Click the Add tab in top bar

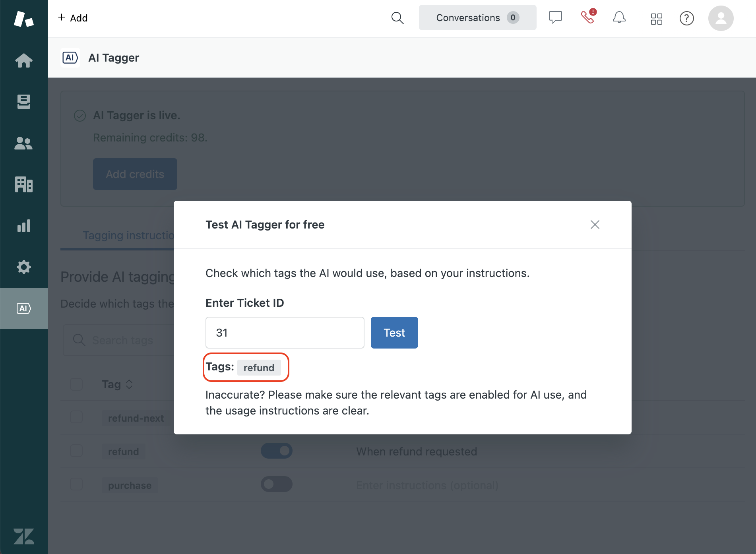click(x=73, y=18)
